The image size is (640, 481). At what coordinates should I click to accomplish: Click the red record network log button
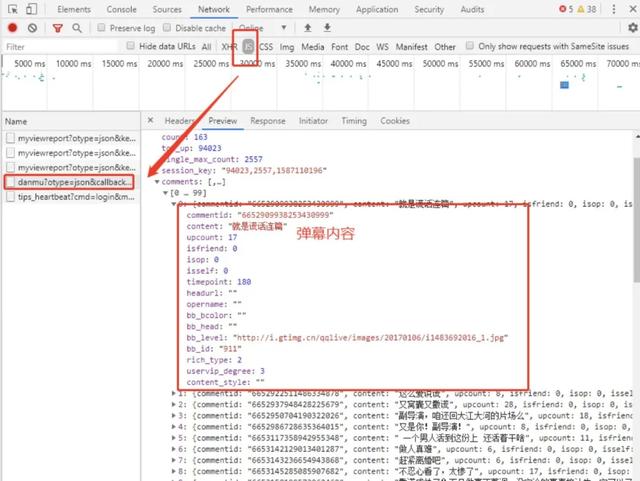coord(13,28)
